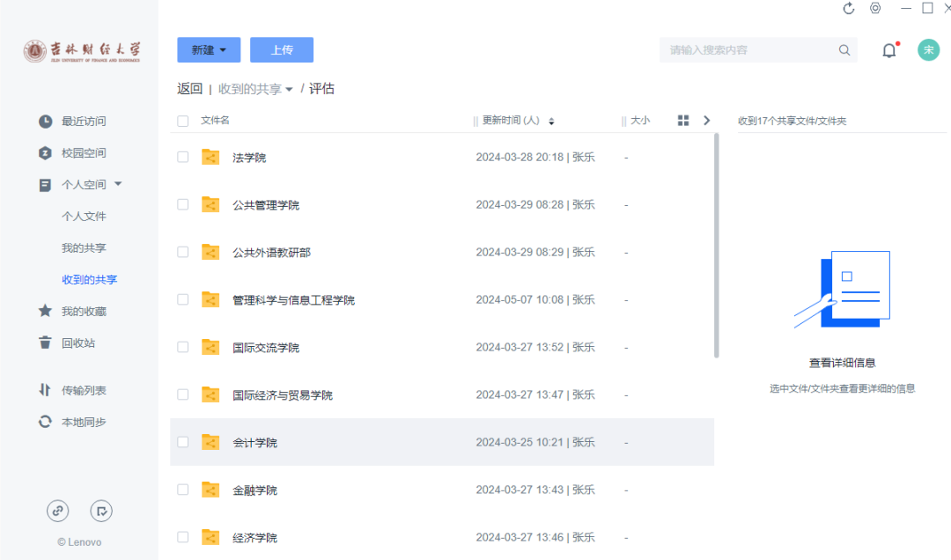Image resolution: width=951 pixels, height=560 pixels.
Task: Open the 法学院 shared folder icon
Action: (x=210, y=158)
